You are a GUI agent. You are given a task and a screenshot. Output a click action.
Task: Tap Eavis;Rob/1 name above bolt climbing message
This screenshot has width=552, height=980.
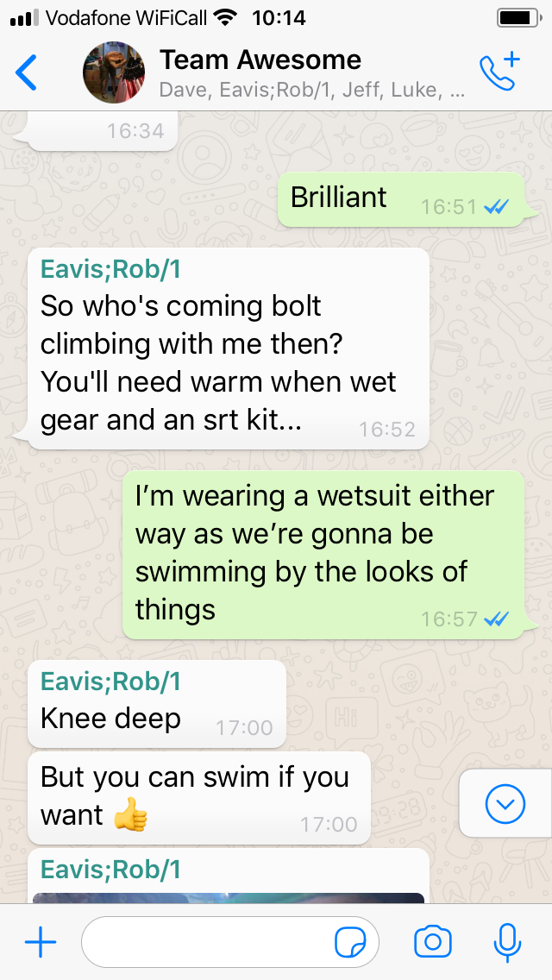pos(110,269)
